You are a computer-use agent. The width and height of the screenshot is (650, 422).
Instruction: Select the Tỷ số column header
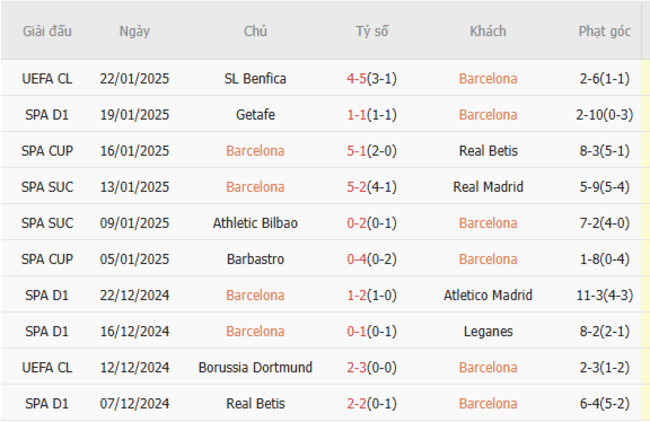click(x=372, y=31)
